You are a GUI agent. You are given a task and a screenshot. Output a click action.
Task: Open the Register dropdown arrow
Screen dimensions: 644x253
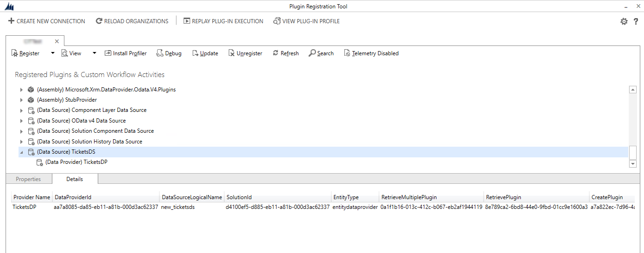[53, 53]
